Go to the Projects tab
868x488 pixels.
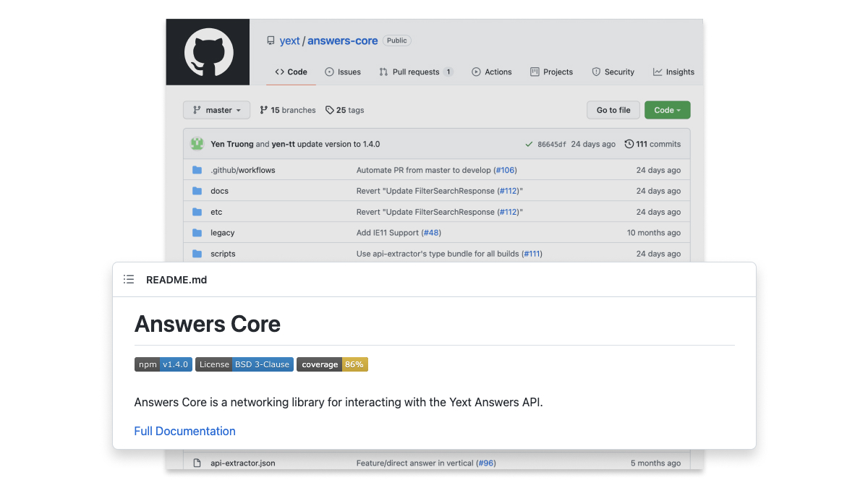click(x=551, y=72)
